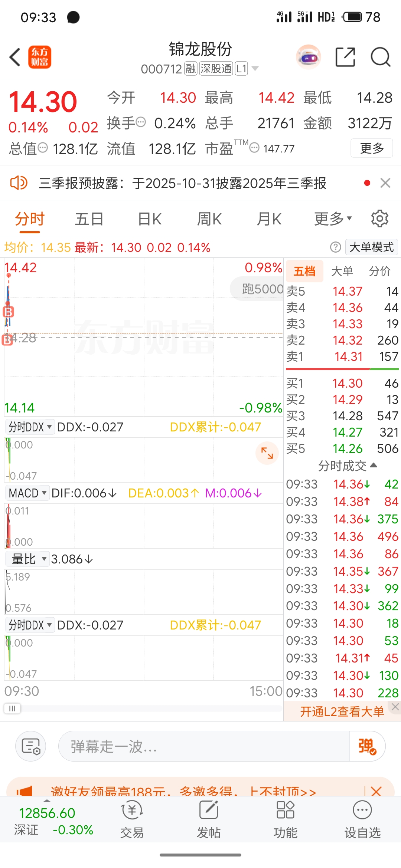
Task: Switch to 日K tab
Action: [x=150, y=219]
